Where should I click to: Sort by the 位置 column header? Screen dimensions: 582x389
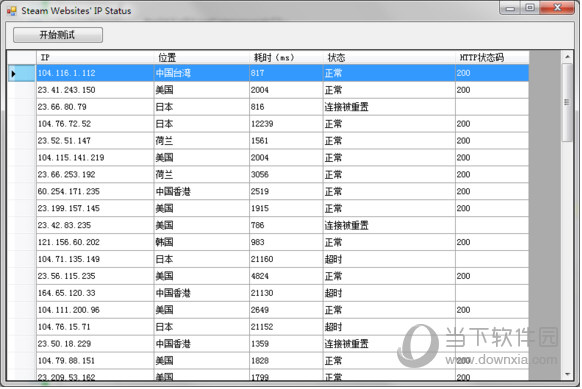tap(202, 58)
